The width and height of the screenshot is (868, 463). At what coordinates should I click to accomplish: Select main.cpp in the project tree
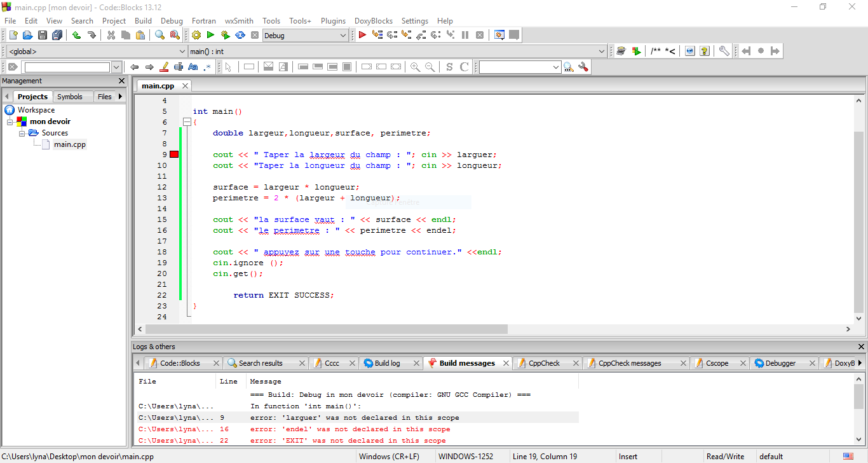pyautogui.click(x=70, y=144)
